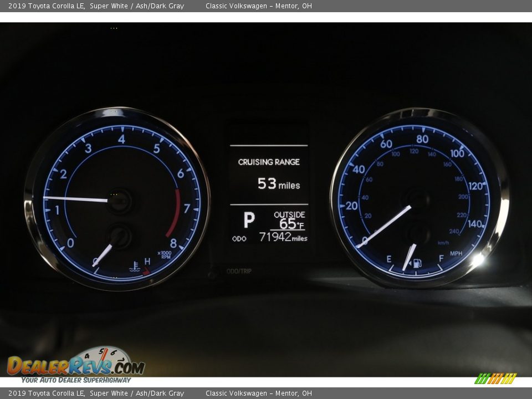The image size is (532, 399).
Task: Click the coolant temperature thermometer icon
Action: [x=134, y=267]
